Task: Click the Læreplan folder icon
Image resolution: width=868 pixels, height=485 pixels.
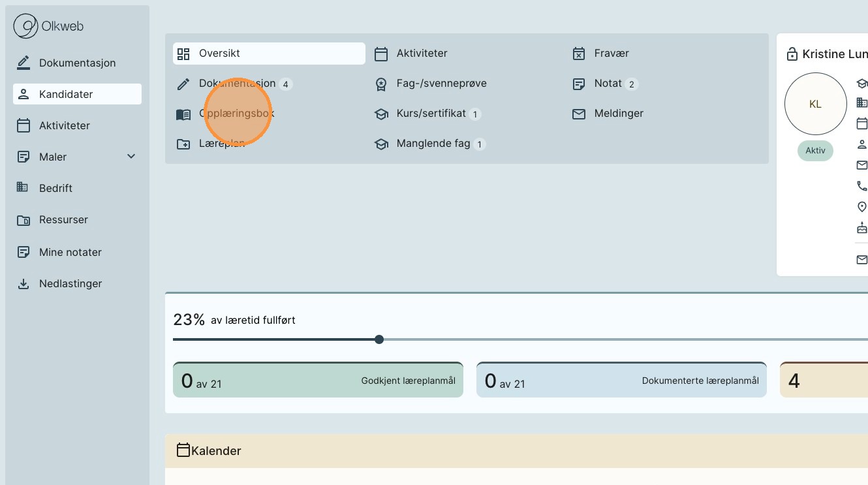Action: (183, 144)
